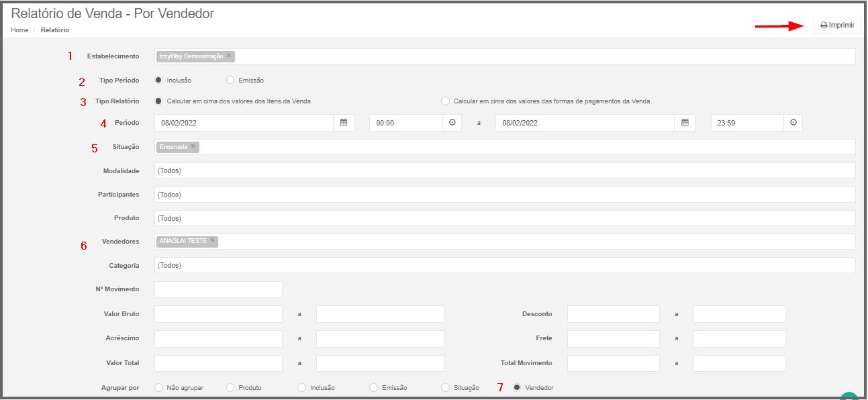Image resolution: width=868 pixels, height=400 pixels.
Task: Remove the IzzyWay Demonstração establishment tag
Action: pyautogui.click(x=229, y=56)
